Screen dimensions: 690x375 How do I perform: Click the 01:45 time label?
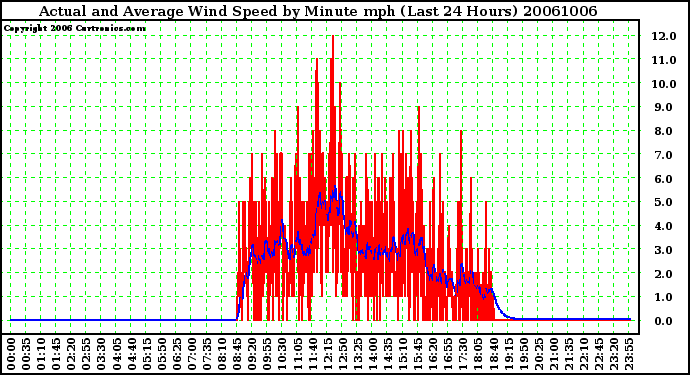(x=56, y=354)
